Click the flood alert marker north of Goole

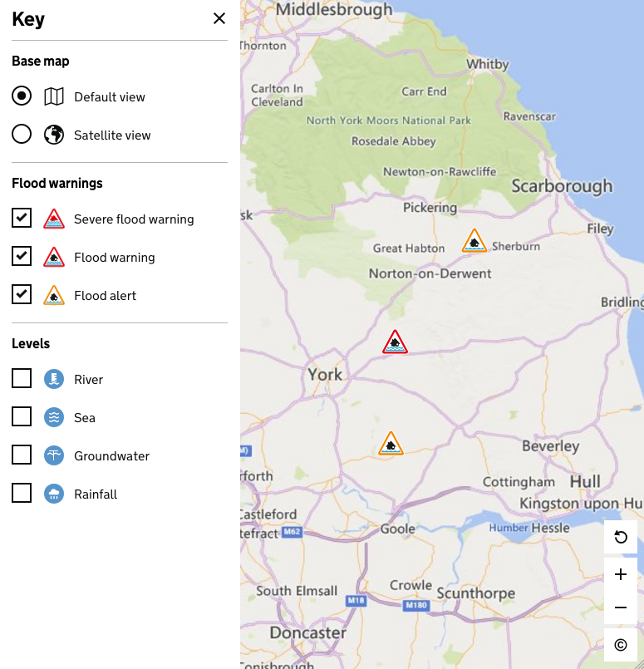(391, 444)
